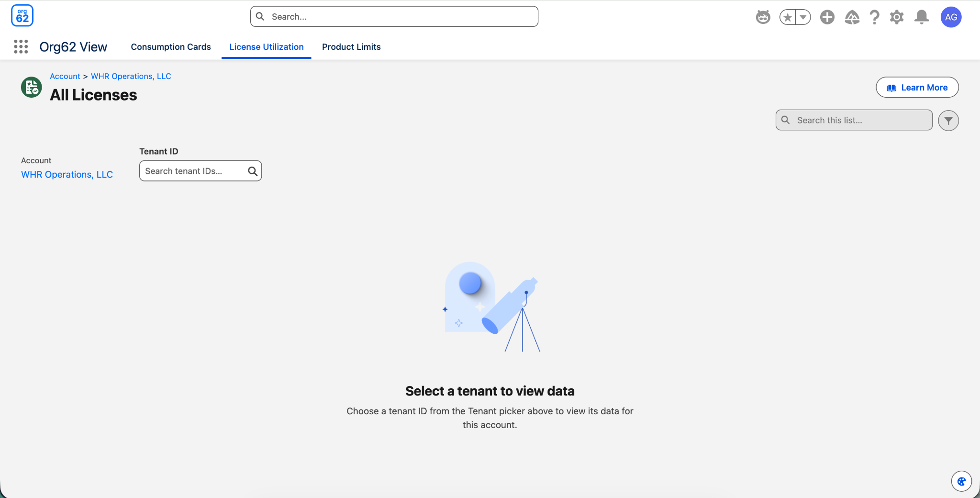
Task: Open the AG user profile avatar
Action: 951,17
